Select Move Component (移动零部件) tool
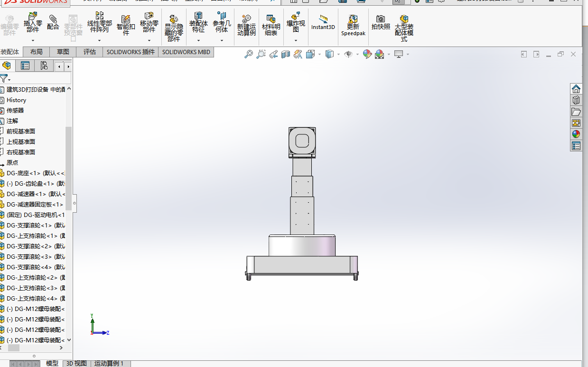Viewport: 588px width, 367px height. 149,22
